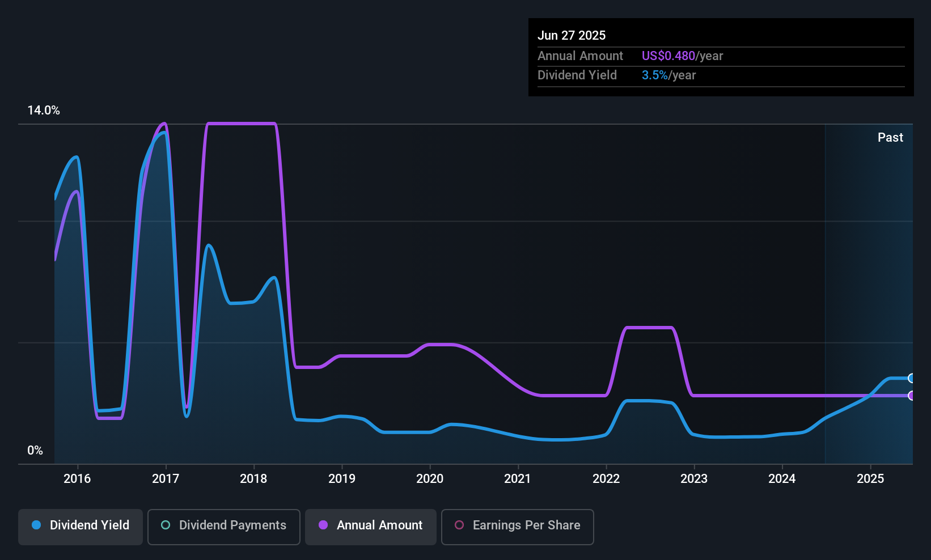This screenshot has height=560, width=931.
Task: Click the teal Dividend Payments circle icon
Action: pos(166,525)
